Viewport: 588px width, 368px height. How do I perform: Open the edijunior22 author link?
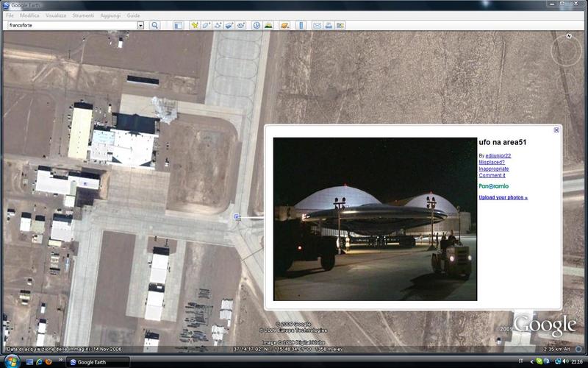click(498, 155)
